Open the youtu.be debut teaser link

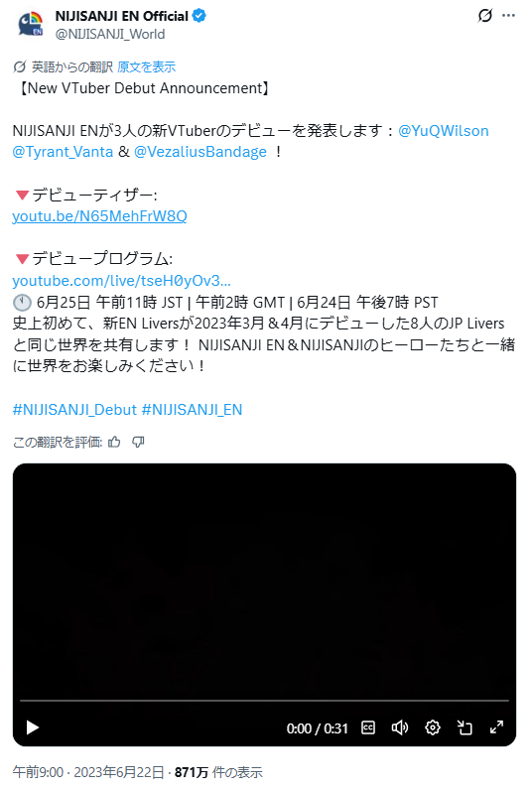99,216
